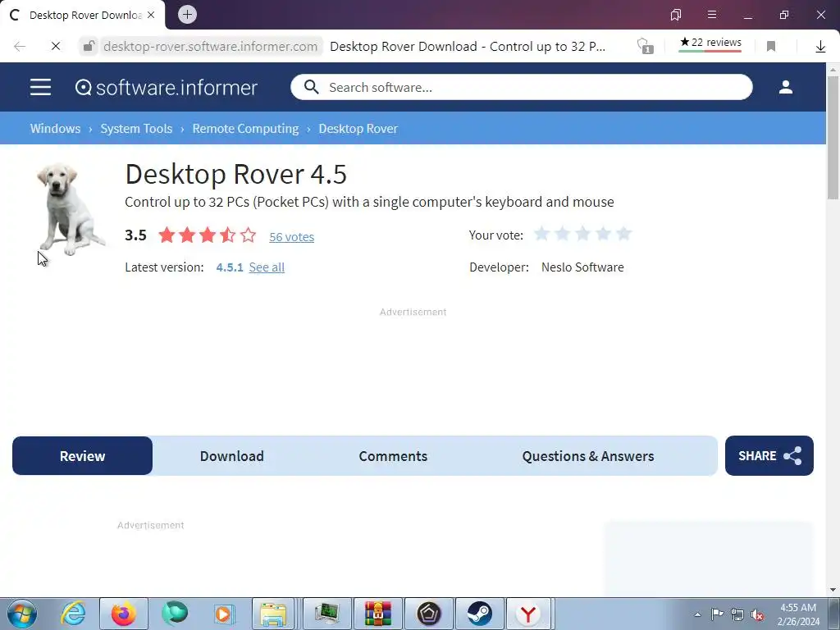This screenshot has width=840, height=630.
Task: Click the SHARE button
Action: (x=769, y=456)
